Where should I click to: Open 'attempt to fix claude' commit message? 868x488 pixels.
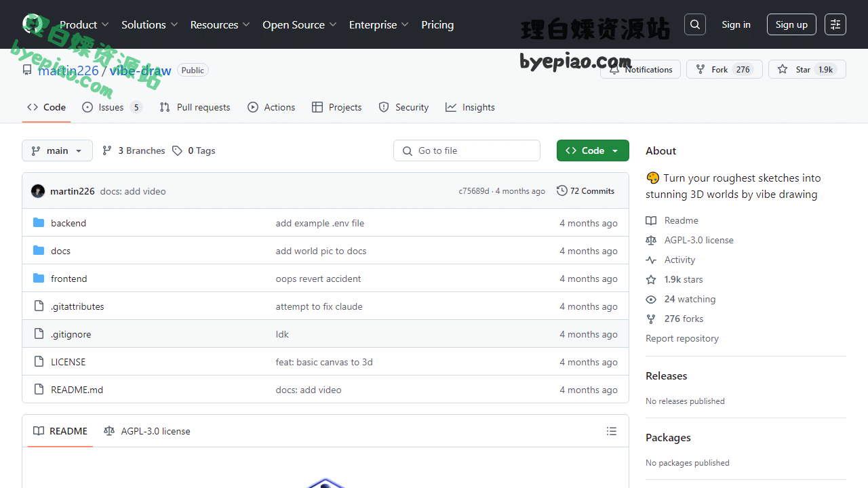319,306
